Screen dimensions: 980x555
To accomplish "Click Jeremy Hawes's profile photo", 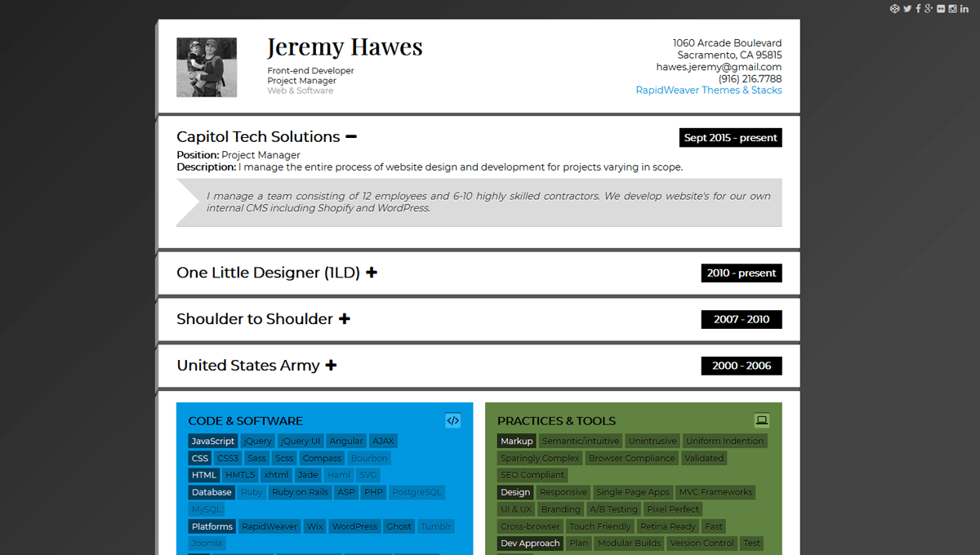I will (x=206, y=67).
